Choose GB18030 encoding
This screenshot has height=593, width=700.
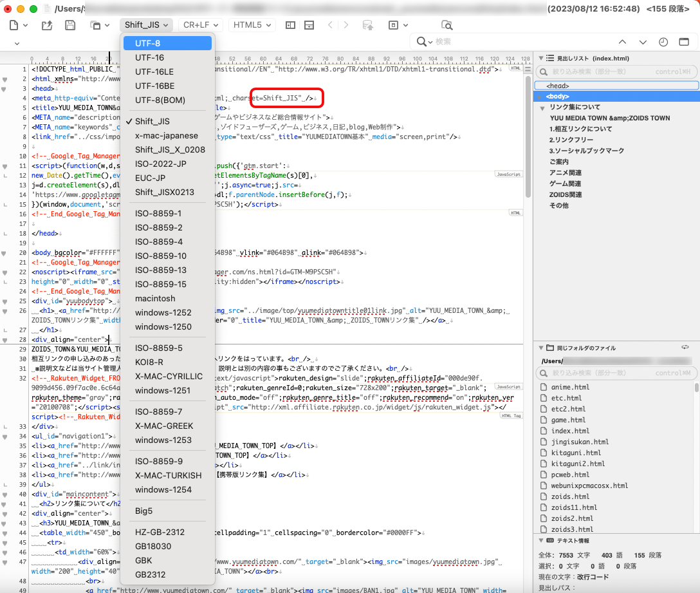[167, 546]
